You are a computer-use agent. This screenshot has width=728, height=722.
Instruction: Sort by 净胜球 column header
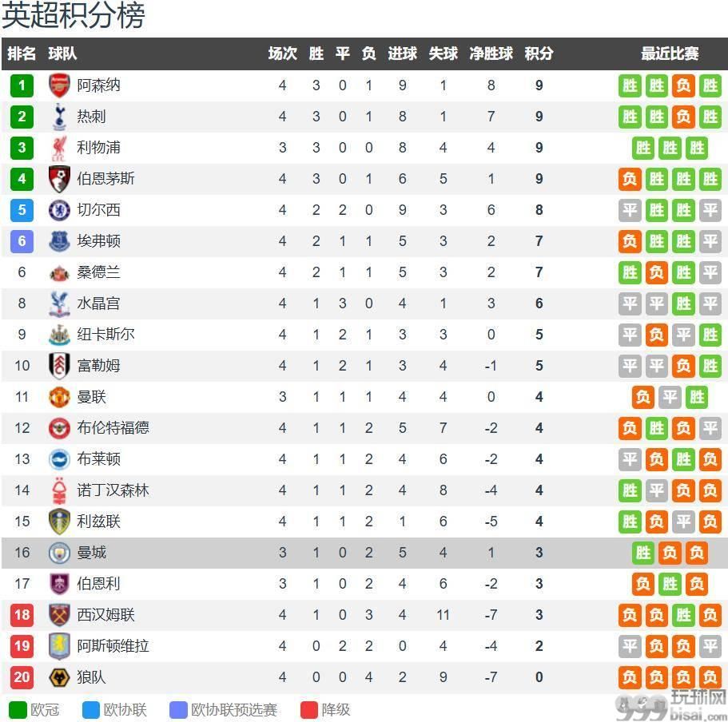[x=491, y=54]
